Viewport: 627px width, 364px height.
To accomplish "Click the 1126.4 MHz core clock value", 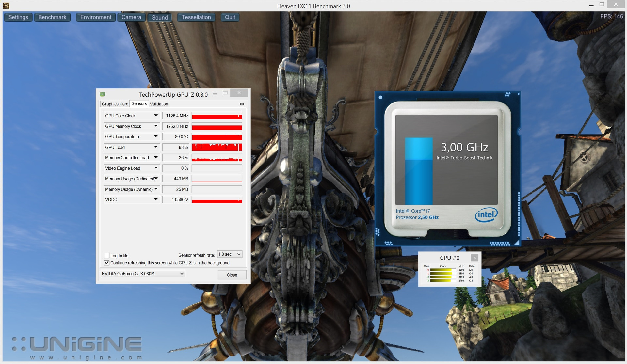I will pyautogui.click(x=176, y=116).
